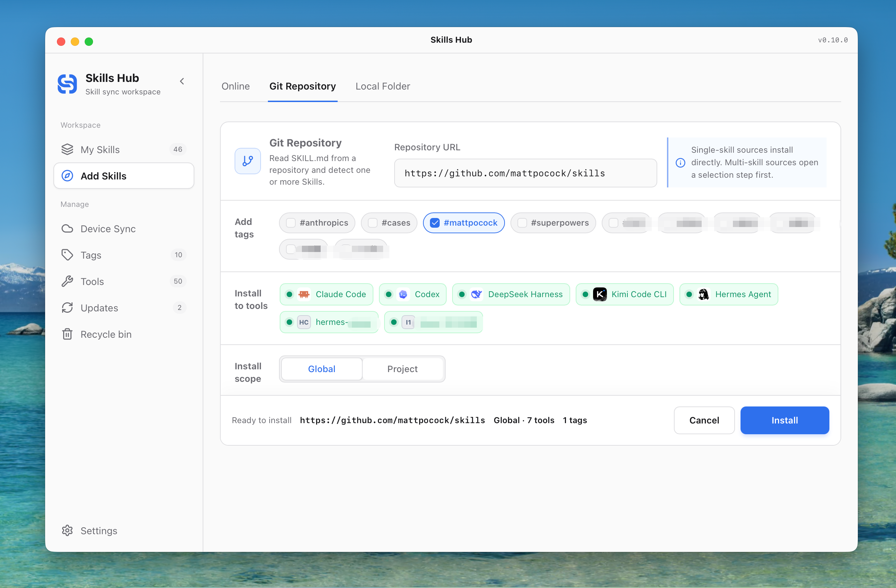Click the Claude Code tool icon
This screenshot has height=588, width=896.
[304, 294]
